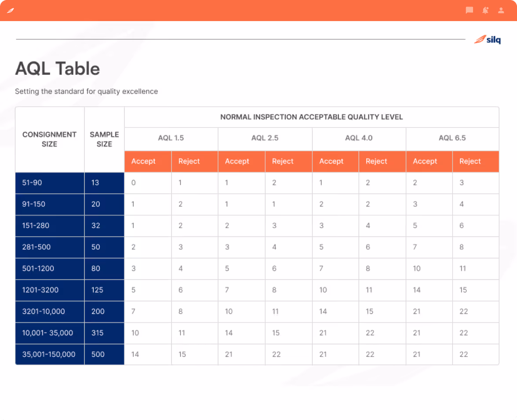This screenshot has height=420, width=517.
Task: Select the AQL 6.5 column group header
Action: pyautogui.click(x=452, y=138)
